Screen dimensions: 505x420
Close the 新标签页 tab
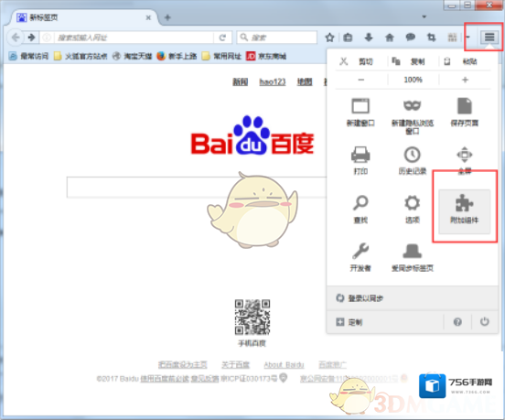coord(148,17)
